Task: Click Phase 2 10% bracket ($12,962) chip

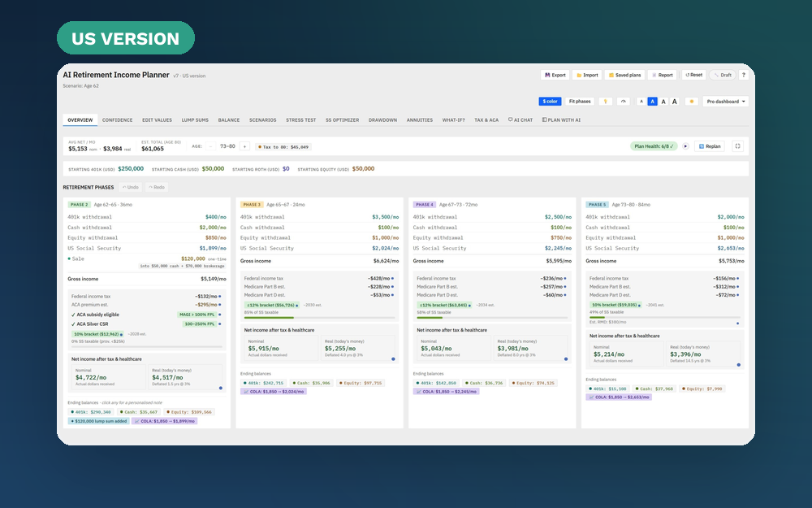Action: (x=97, y=334)
